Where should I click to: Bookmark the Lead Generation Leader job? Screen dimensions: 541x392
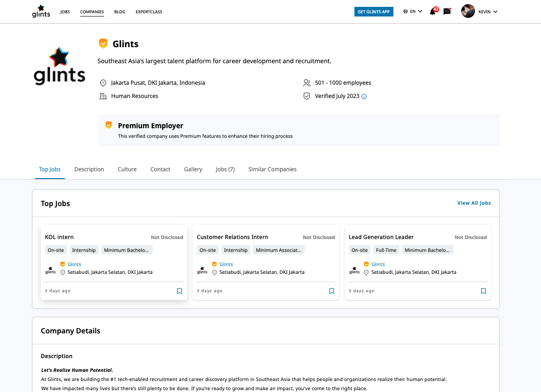click(483, 291)
